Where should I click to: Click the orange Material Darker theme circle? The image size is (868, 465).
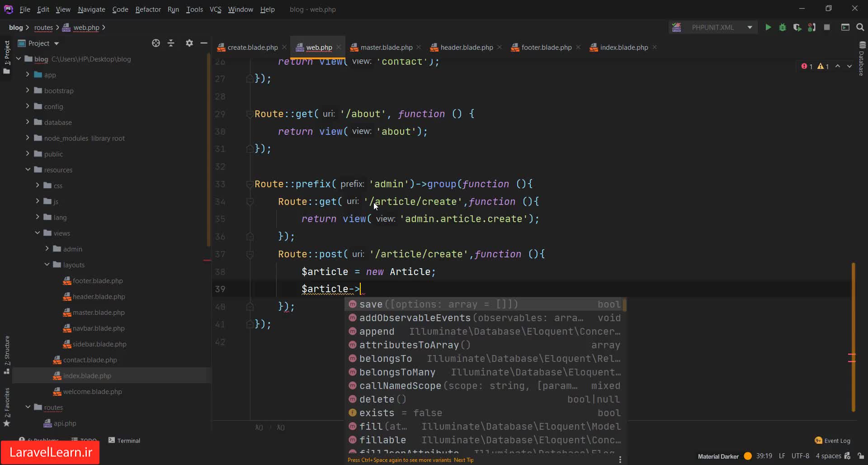pos(748,456)
